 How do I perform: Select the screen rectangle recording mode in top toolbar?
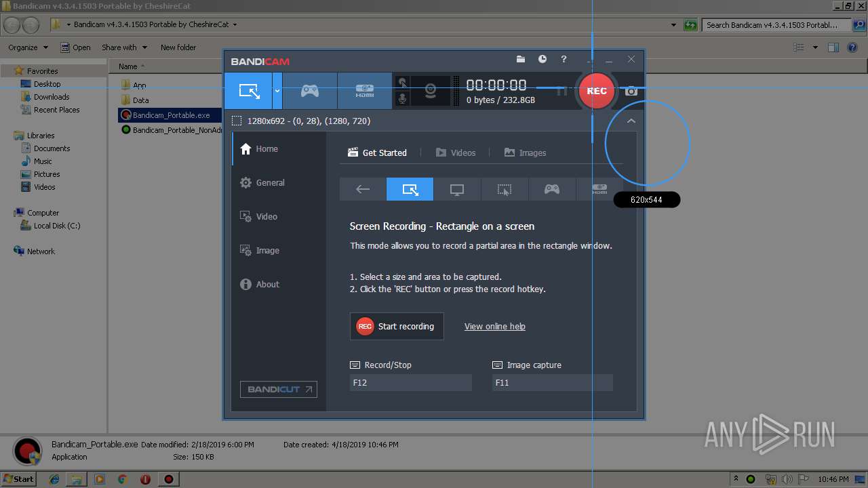click(249, 91)
